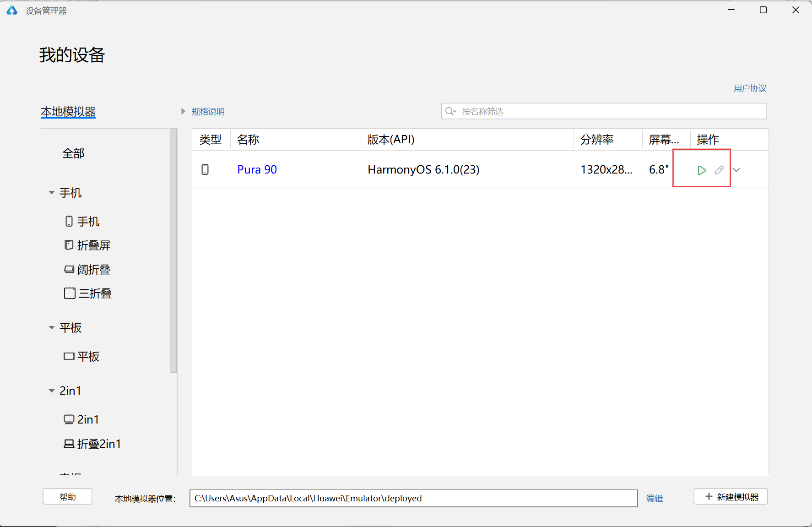
Task: Sort by the 类型 column header
Action: coord(211,140)
